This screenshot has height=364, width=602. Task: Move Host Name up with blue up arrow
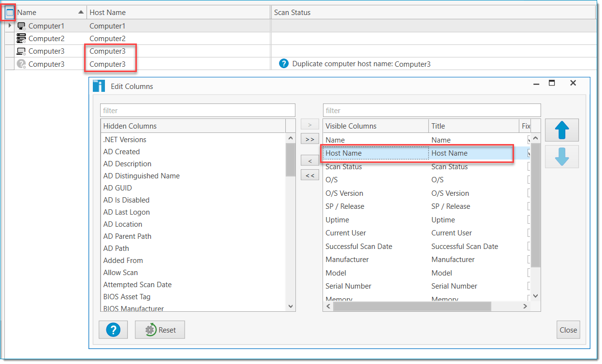pos(561,130)
